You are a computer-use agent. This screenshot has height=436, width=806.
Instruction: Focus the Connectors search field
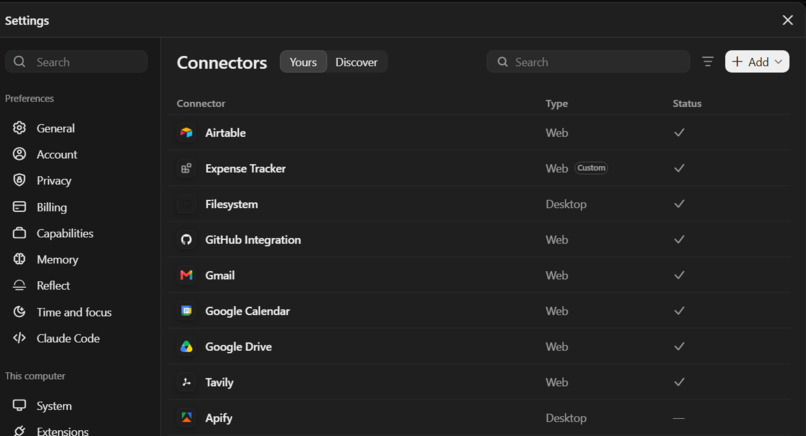(588, 62)
